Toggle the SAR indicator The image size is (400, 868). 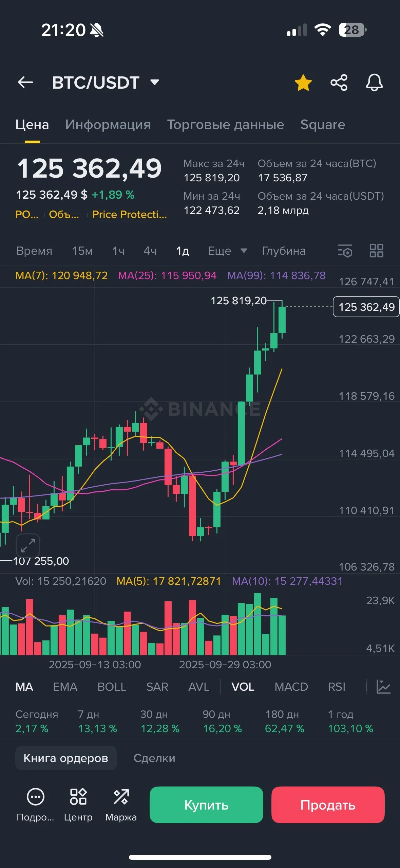click(x=157, y=687)
